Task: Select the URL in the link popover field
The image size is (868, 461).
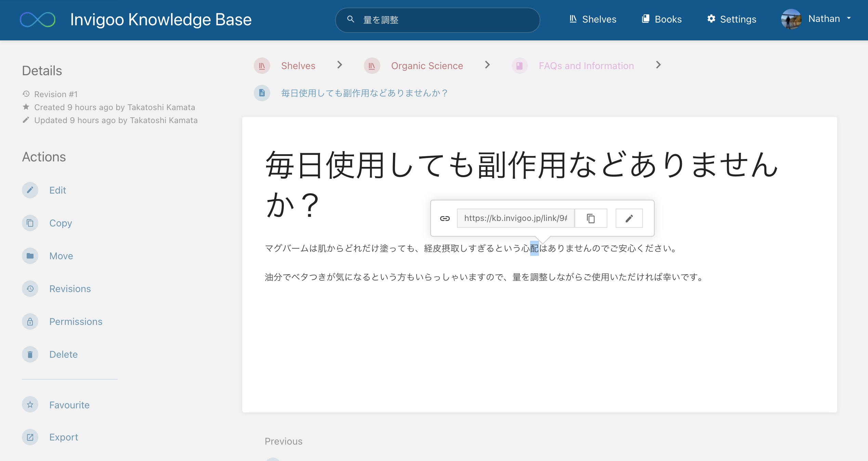Action: point(515,218)
